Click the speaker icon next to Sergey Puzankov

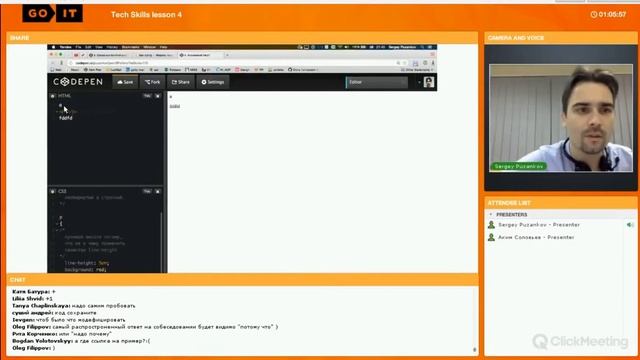tap(630, 225)
